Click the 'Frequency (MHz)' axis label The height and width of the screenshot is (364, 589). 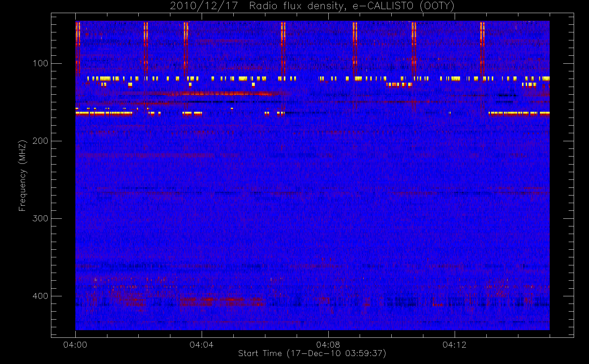coord(23,175)
